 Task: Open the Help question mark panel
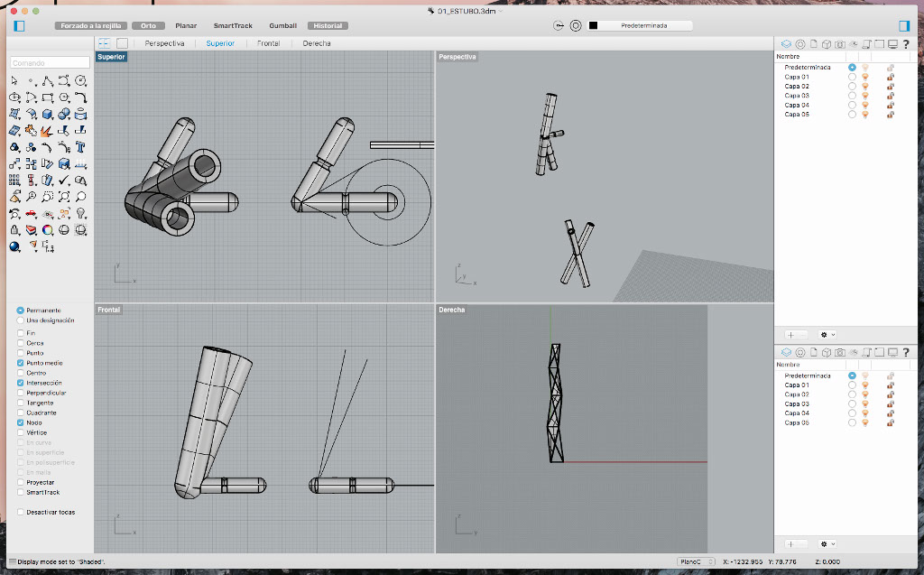(905, 43)
